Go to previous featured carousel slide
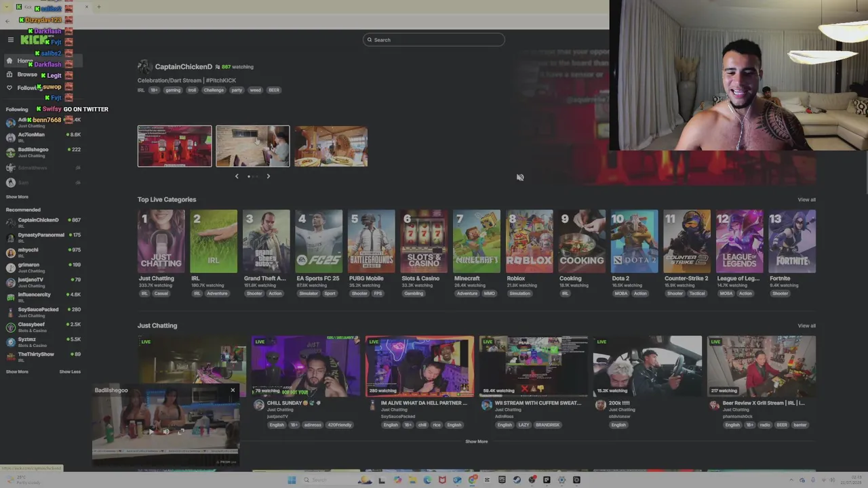The image size is (868, 488). (x=237, y=176)
